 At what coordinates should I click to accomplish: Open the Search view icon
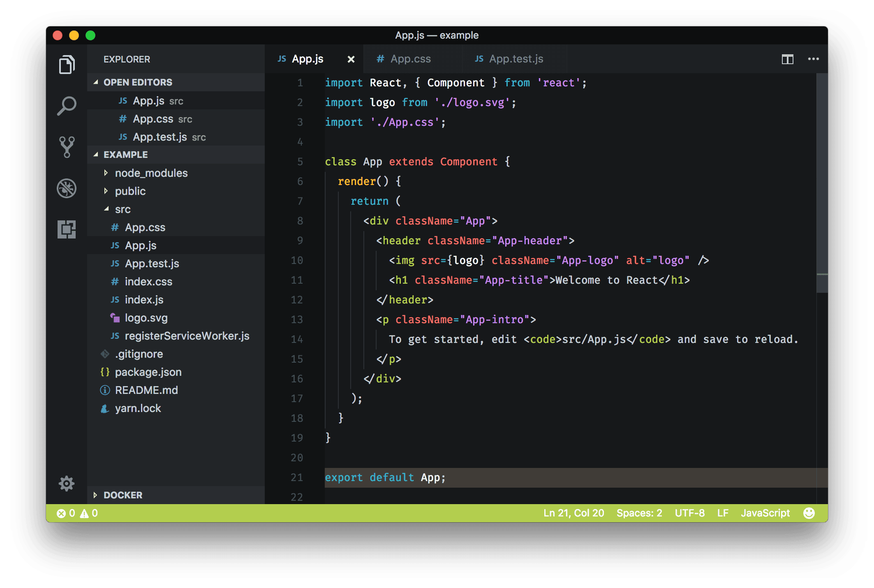[67, 106]
